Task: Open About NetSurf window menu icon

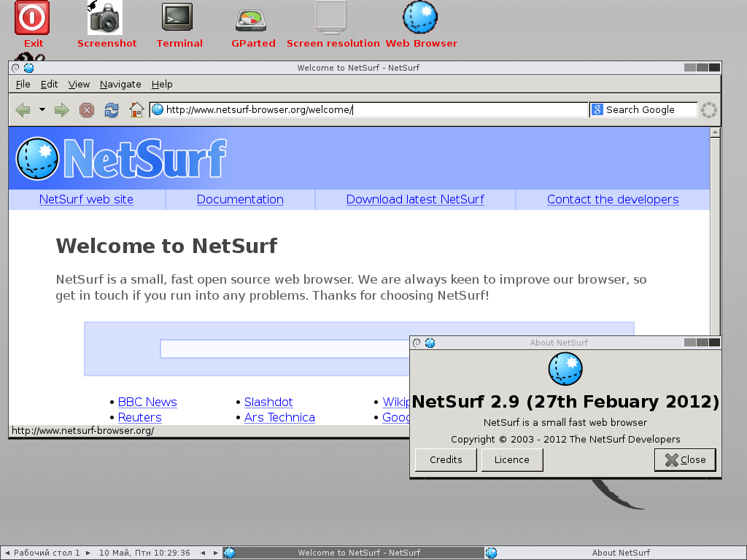Action: click(x=417, y=343)
